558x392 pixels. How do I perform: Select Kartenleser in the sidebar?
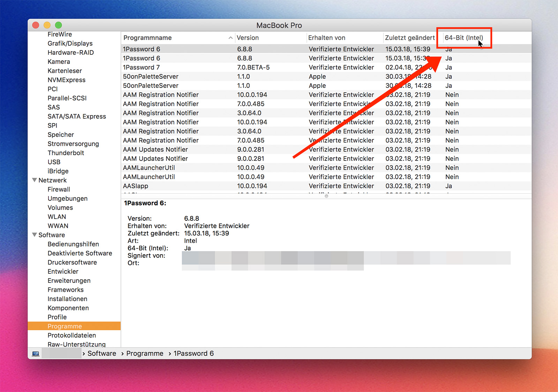pos(65,71)
